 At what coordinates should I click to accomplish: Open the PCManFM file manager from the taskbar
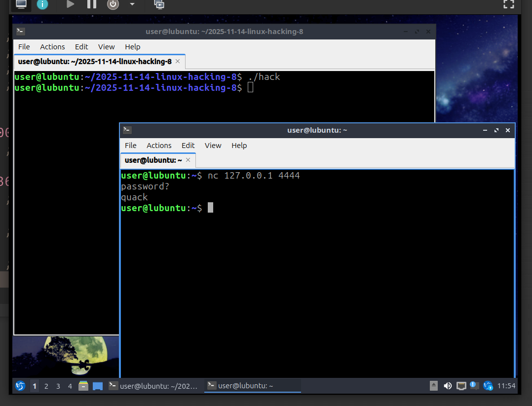tap(83, 386)
